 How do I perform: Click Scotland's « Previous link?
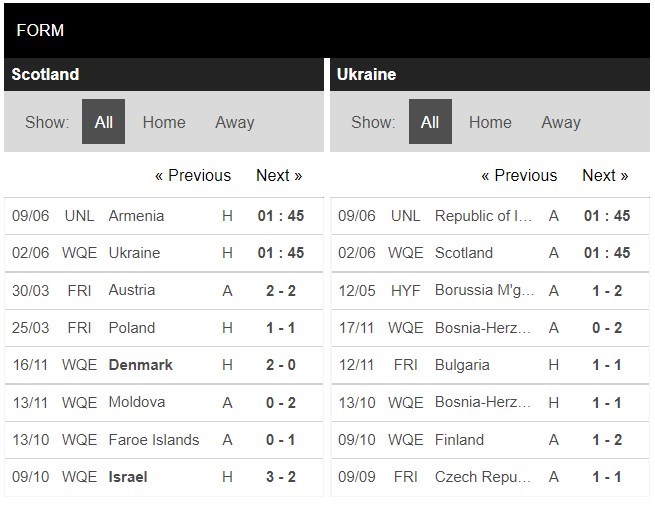coord(193,175)
